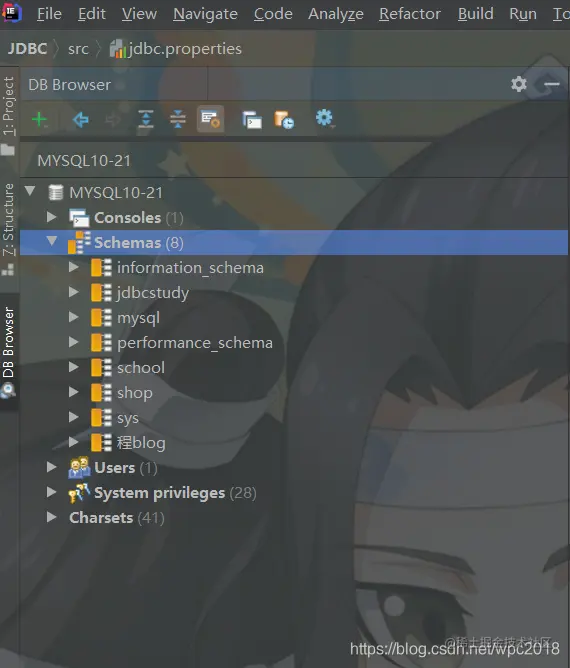Image resolution: width=570 pixels, height=668 pixels.
Task: Select the MYSQL10-21 connection tab
Action: click(84, 161)
